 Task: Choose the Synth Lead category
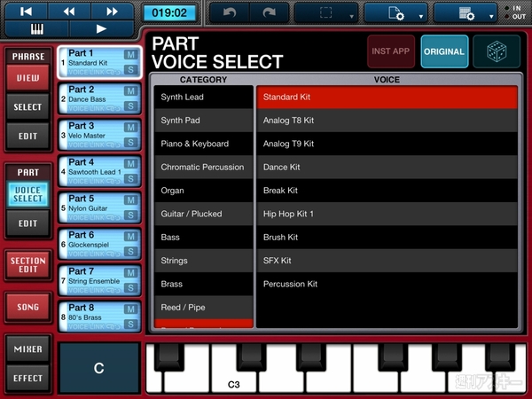pyautogui.click(x=204, y=97)
